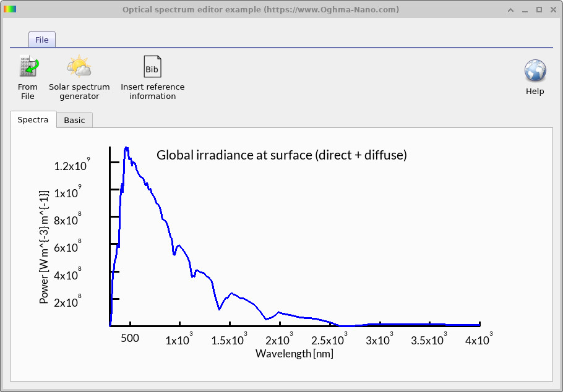Switch to the Basic tab
563x392 pixels.
tap(74, 119)
